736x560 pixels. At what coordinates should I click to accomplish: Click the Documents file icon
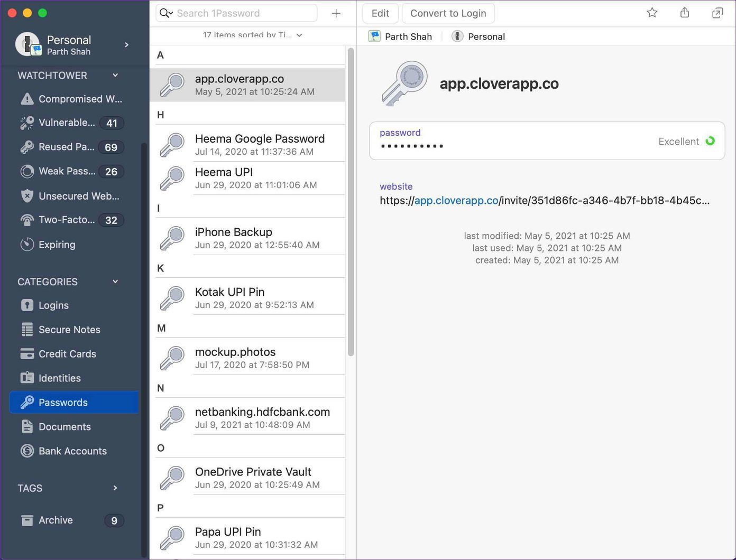27,426
